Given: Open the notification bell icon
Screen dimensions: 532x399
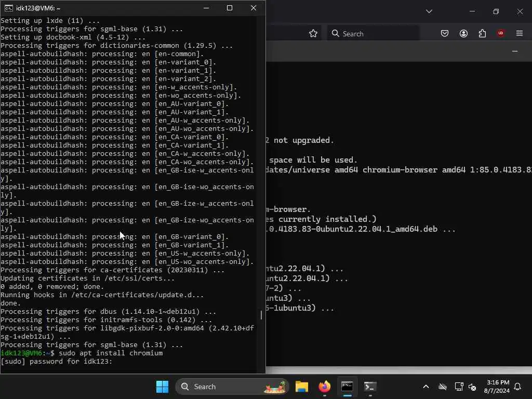Looking at the screenshot, I should (517, 387).
